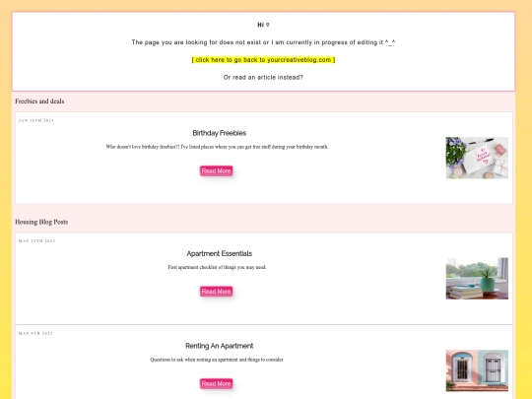
Task: Click the Birthday Freebies description text
Action: coord(217,147)
